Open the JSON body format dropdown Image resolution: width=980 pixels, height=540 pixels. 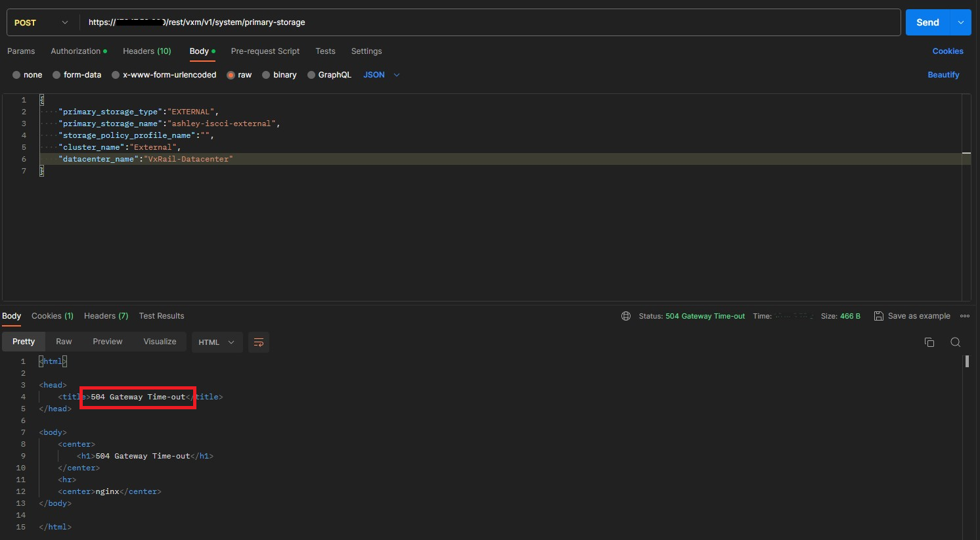(381, 74)
